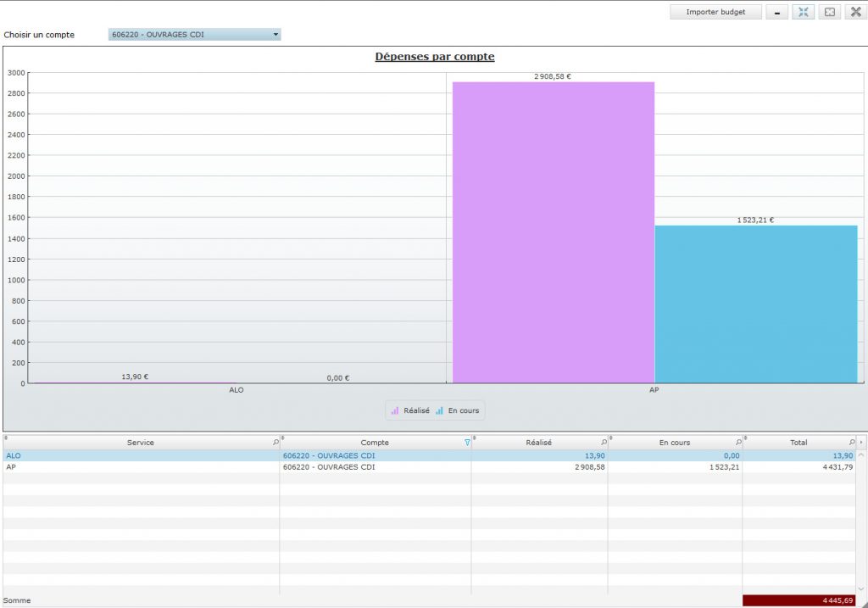Click the table scrollbar up arrow
The height and width of the screenshot is (608, 868).
pos(862,455)
